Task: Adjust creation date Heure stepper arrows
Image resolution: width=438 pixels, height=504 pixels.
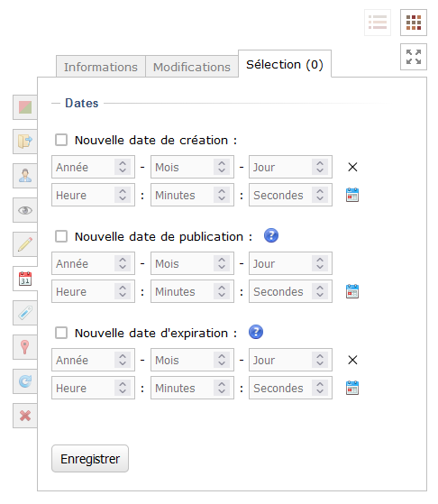Action: (x=123, y=195)
